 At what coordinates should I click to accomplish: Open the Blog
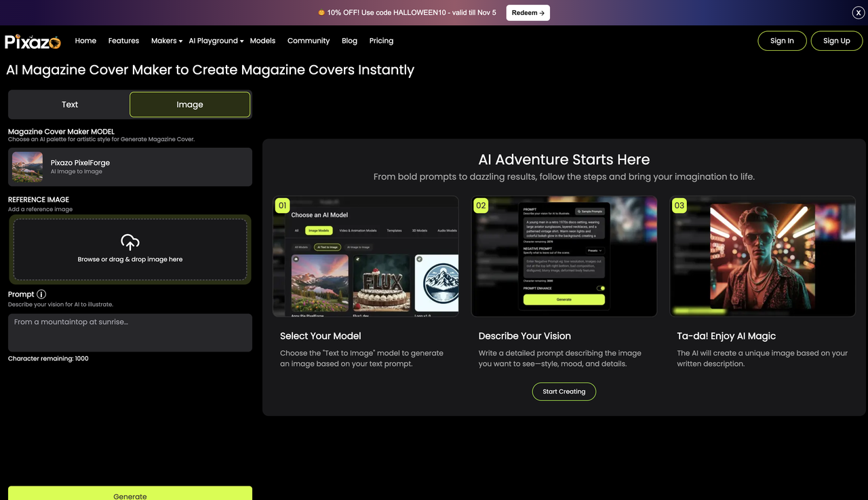point(349,41)
